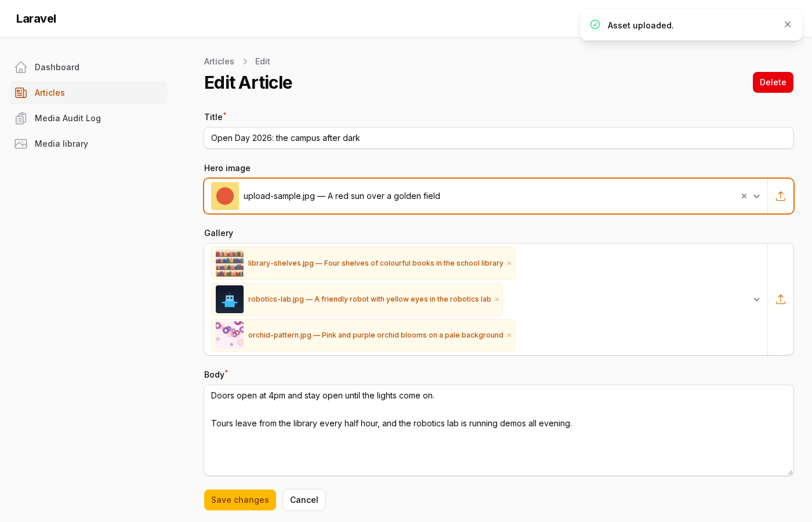Click the Articles newspaper icon
The height and width of the screenshot is (522, 812).
click(21, 93)
